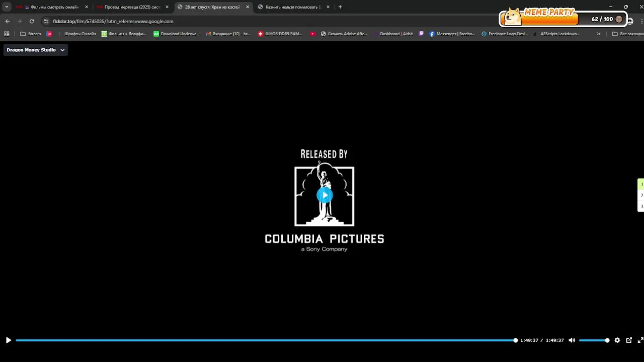Open the YouTube bookmark icon

coord(312,34)
